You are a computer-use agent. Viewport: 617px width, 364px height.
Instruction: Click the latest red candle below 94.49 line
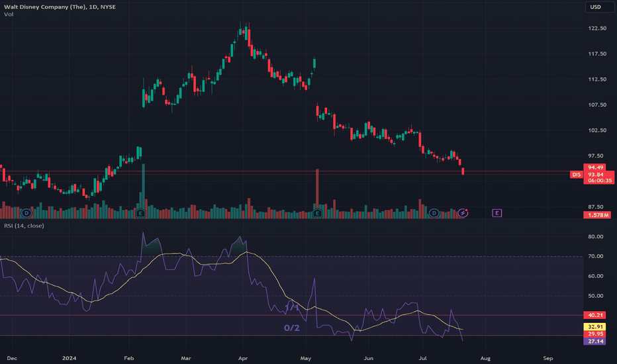463,171
